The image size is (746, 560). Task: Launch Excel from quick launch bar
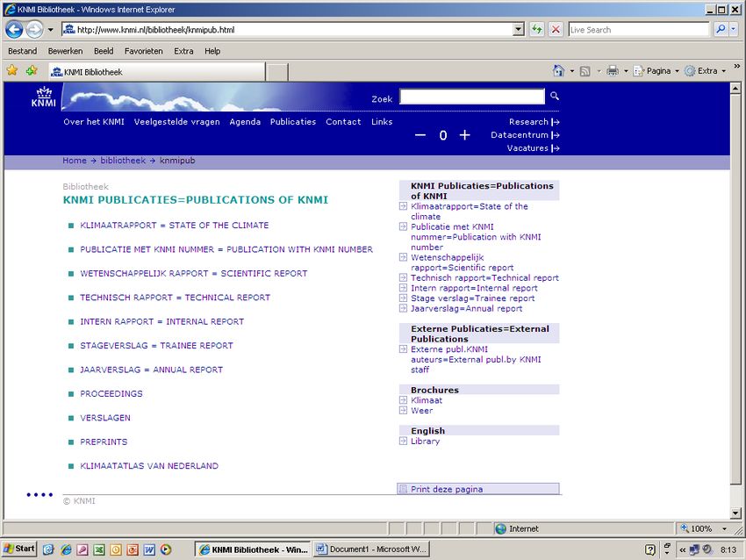(x=99, y=549)
